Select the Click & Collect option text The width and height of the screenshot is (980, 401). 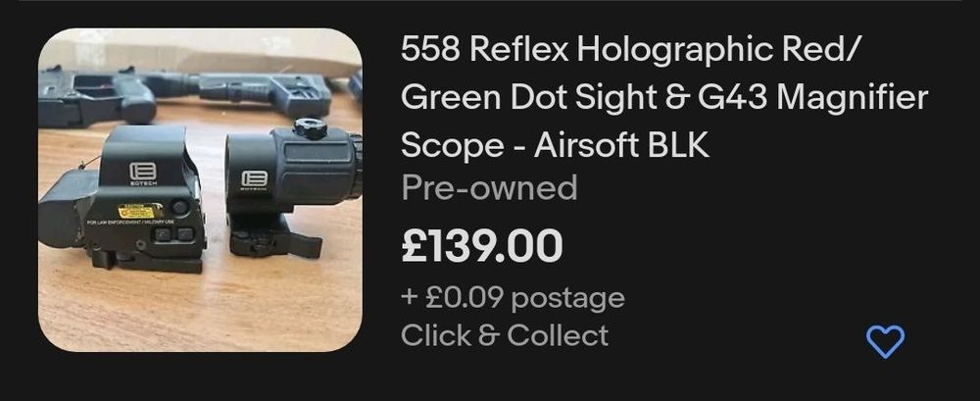pyautogui.click(x=505, y=335)
